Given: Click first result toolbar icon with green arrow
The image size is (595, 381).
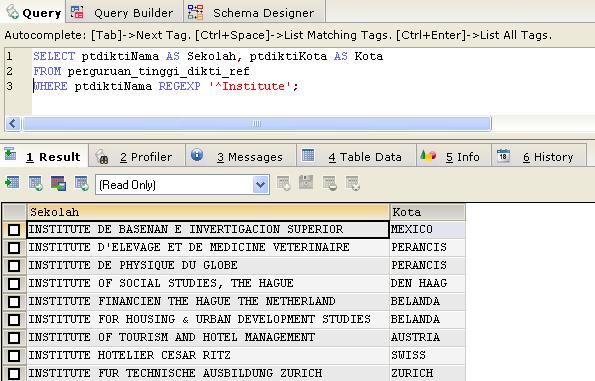Looking at the screenshot, I should coord(12,183).
